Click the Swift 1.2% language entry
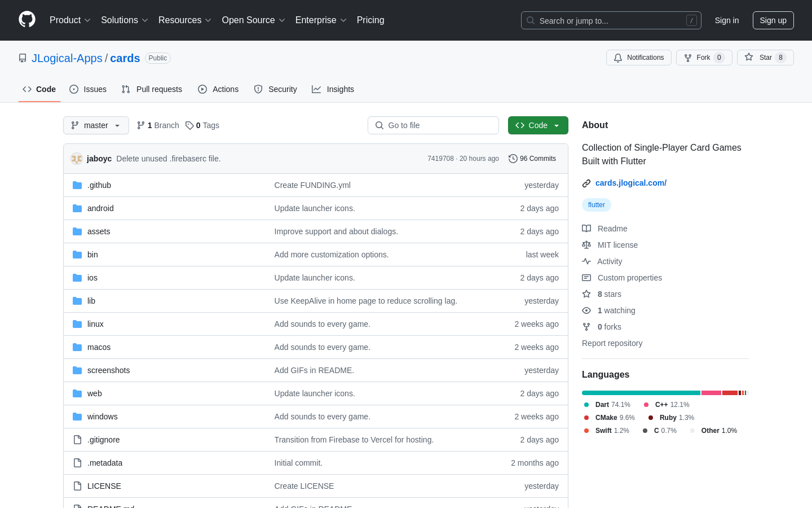The image size is (812, 508). (606, 431)
